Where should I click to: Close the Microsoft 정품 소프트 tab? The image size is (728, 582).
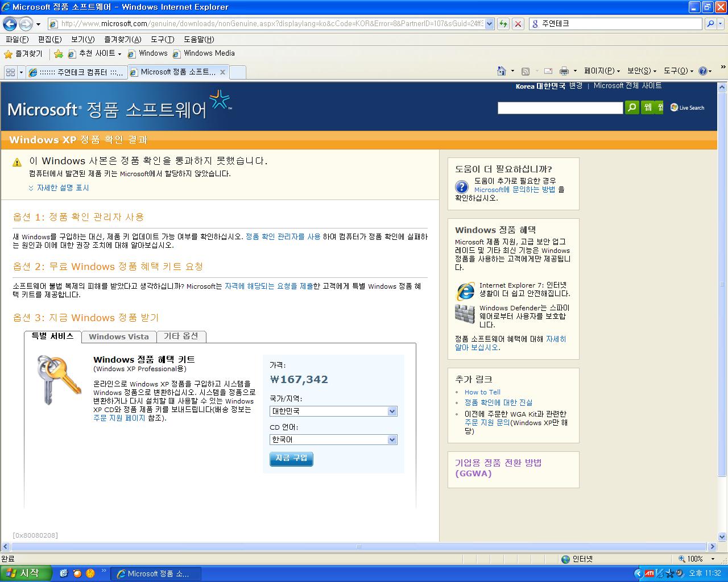point(222,72)
